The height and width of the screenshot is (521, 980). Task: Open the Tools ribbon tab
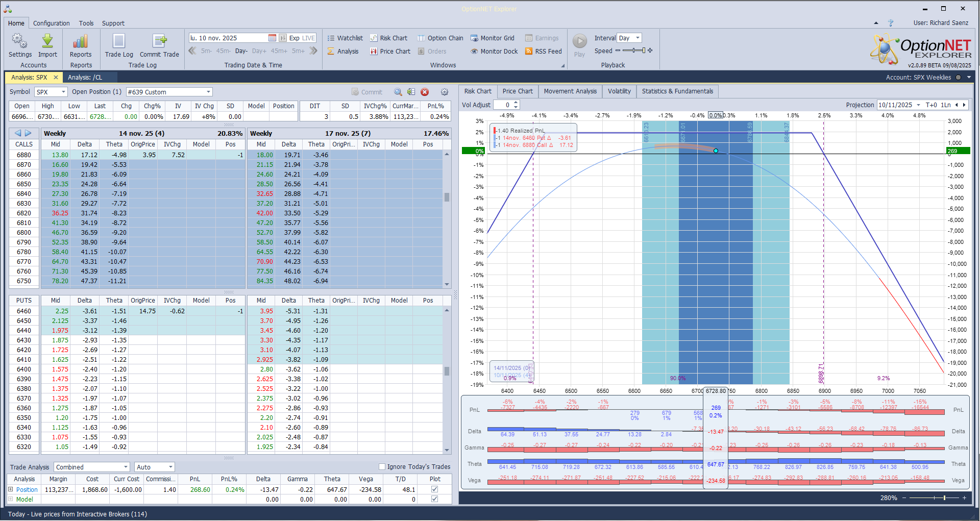[86, 23]
